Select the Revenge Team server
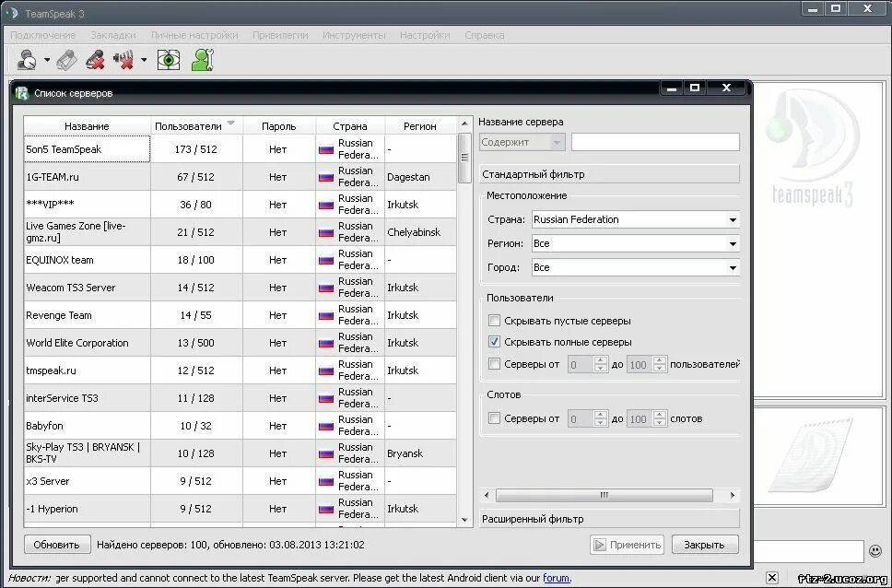 click(x=241, y=315)
